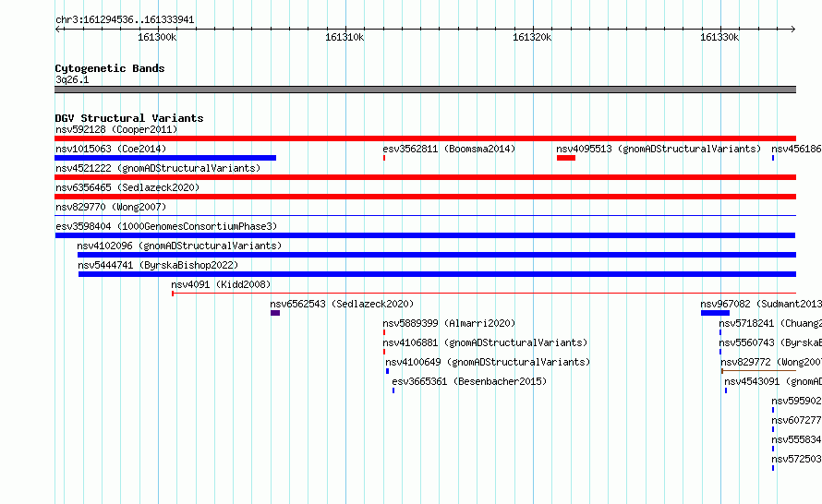
Task: Open the nsv4521222 (gnomADStructuralVariants) label
Action: point(158,168)
